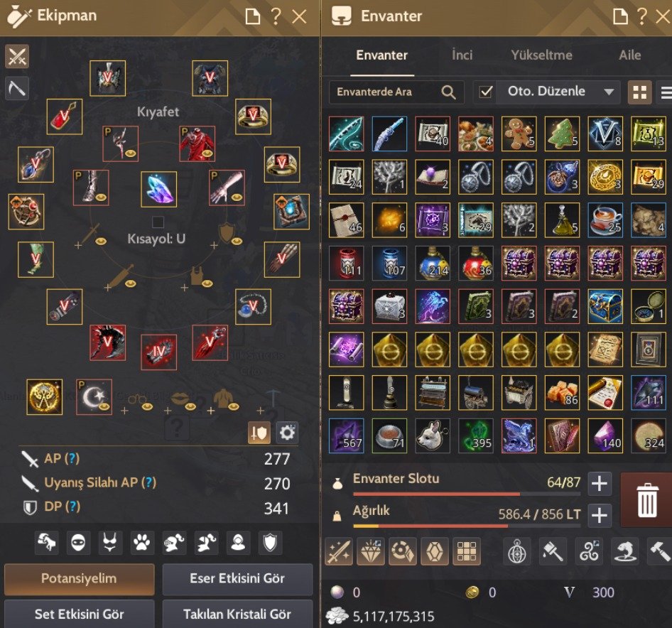672x628 pixels.
Task: Click the paw print pet icon
Action: (x=142, y=543)
